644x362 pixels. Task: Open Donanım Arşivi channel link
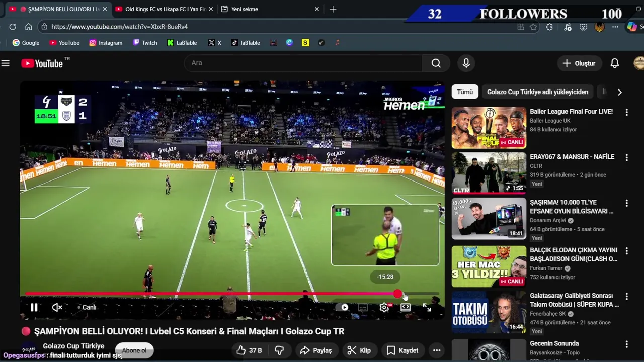click(x=548, y=220)
